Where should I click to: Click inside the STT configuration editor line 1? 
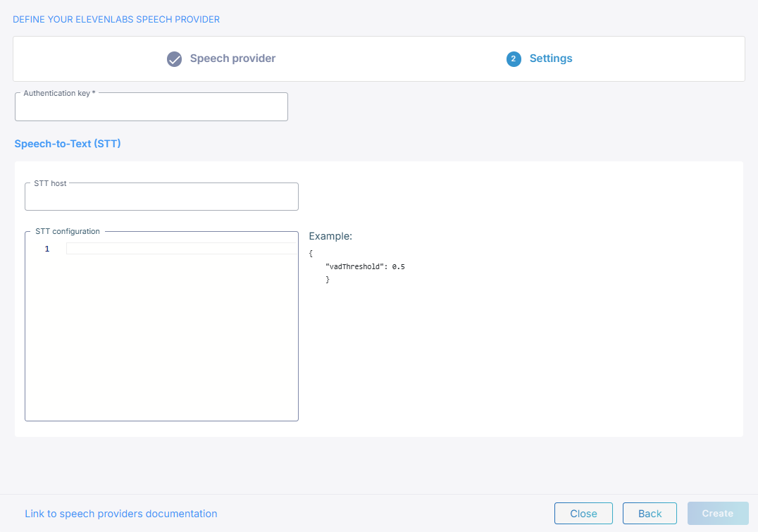pos(181,249)
